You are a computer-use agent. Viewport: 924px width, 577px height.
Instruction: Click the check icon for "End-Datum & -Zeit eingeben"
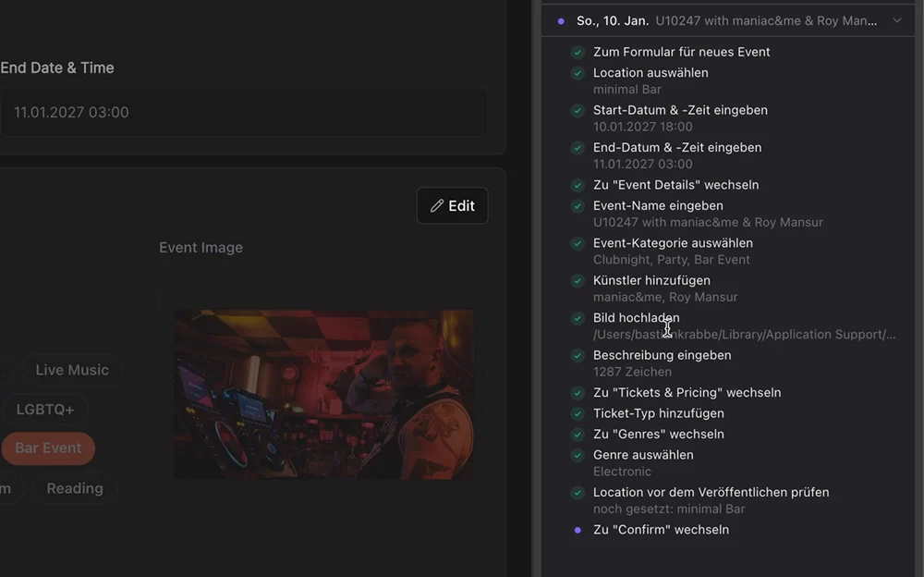pos(577,148)
